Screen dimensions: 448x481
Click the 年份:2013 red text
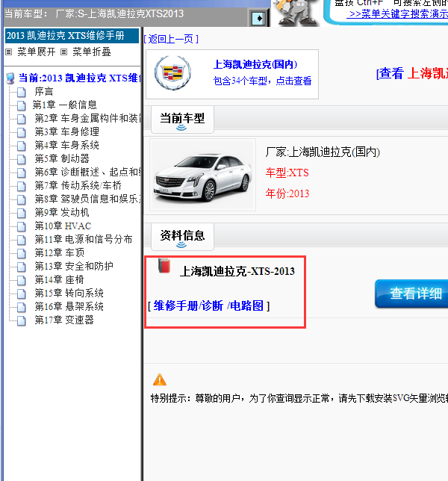tap(287, 193)
